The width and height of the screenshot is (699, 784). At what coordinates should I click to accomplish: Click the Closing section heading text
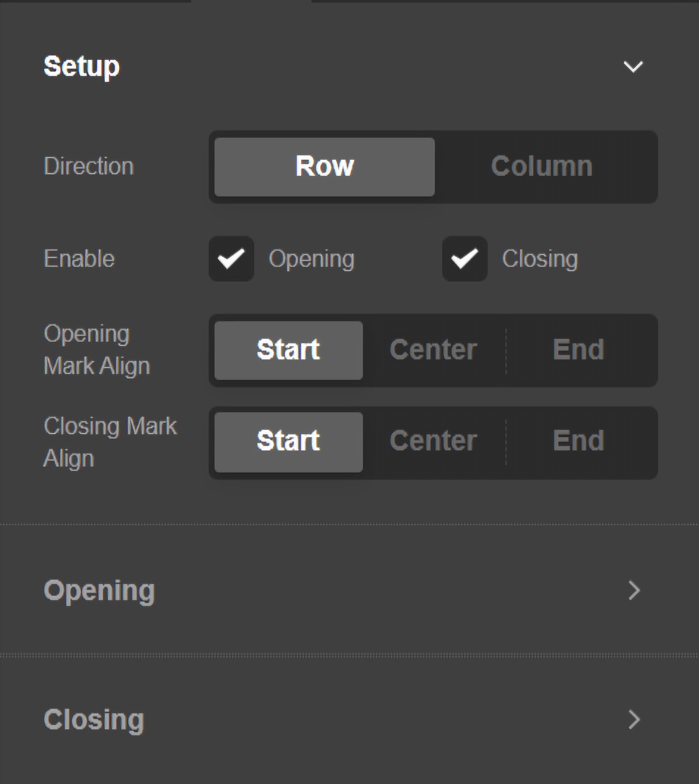click(93, 719)
